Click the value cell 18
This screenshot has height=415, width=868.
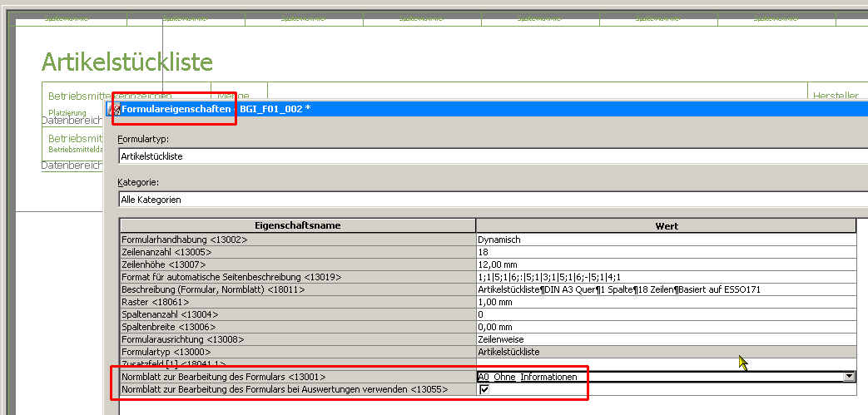point(667,252)
